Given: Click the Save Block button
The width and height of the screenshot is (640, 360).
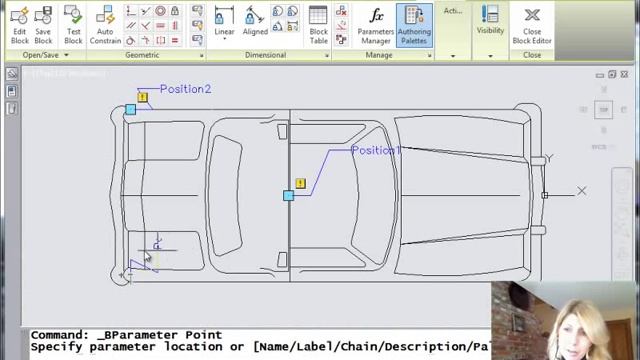Looking at the screenshot, I should point(43,24).
